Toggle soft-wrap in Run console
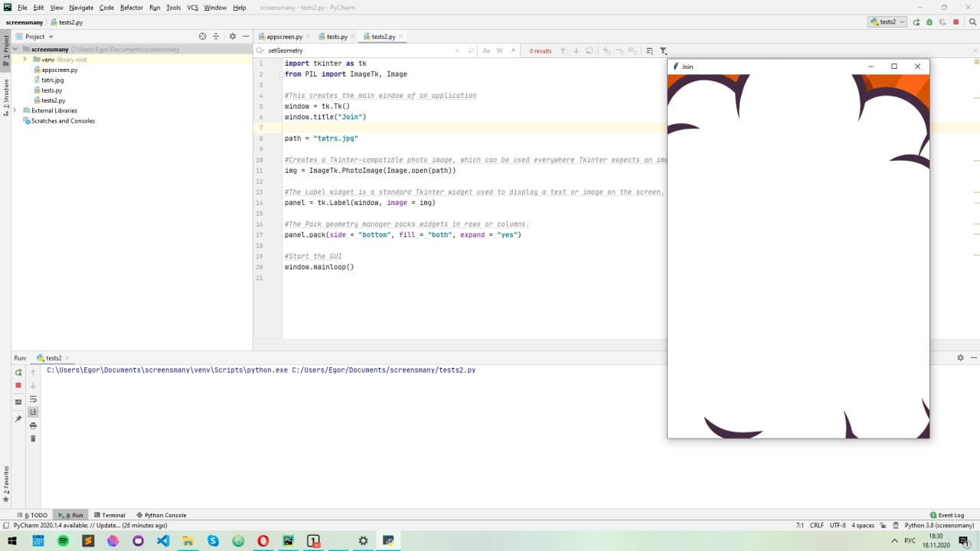980x551 pixels. 33,399
